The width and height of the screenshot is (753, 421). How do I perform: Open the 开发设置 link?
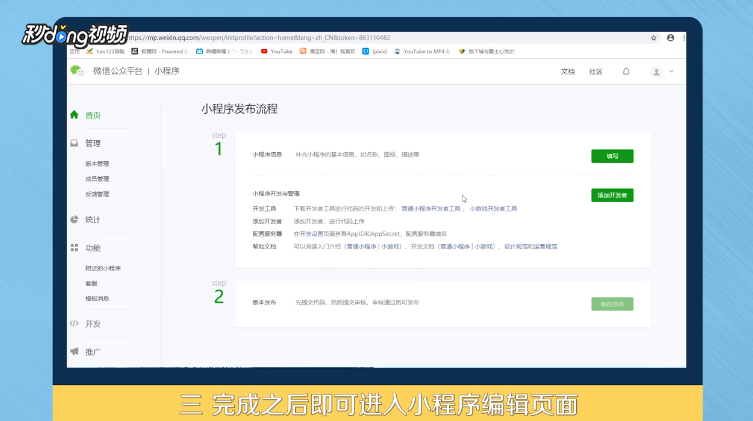tap(312, 234)
